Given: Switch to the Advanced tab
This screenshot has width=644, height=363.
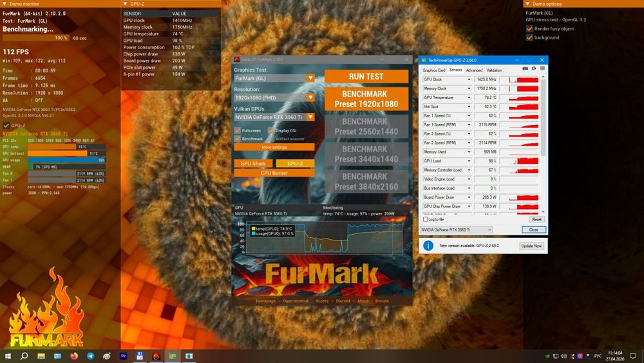Looking at the screenshot, I should click(474, 70).
